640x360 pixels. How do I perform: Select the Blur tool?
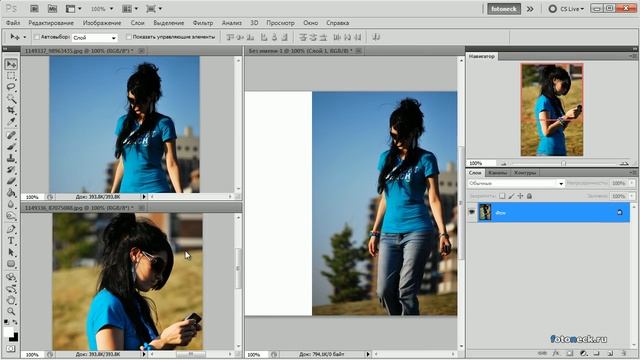click(11, 204)
